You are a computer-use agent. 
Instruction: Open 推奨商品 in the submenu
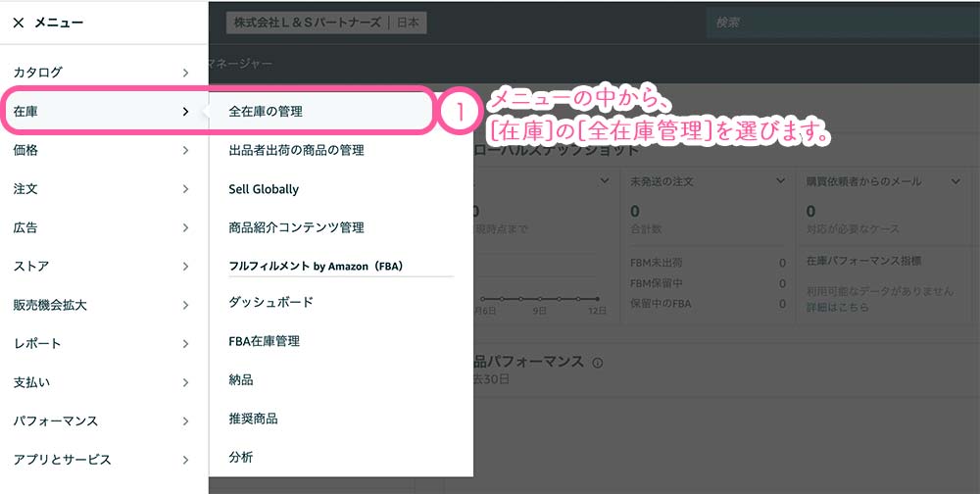coord(253,419)
